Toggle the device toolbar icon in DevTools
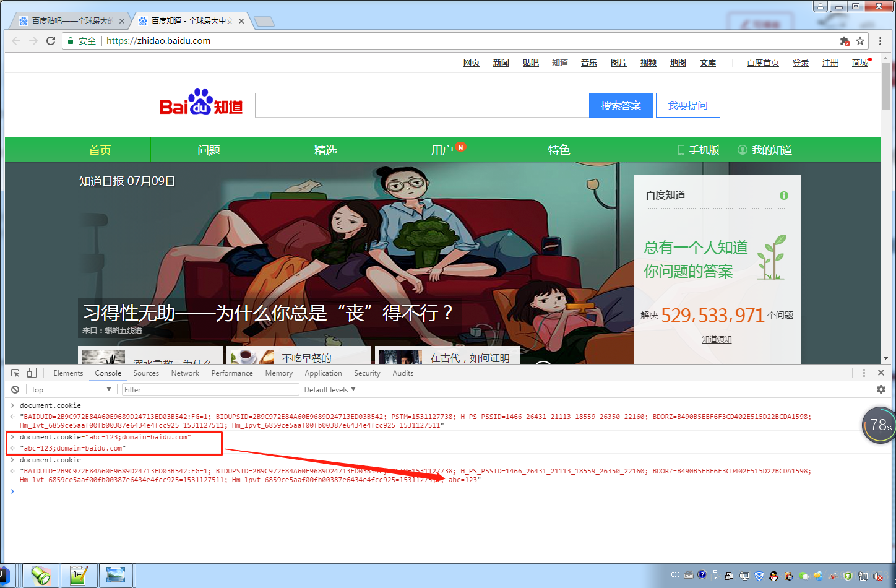This screenshot has width=896, height=588. click(32, 373)
